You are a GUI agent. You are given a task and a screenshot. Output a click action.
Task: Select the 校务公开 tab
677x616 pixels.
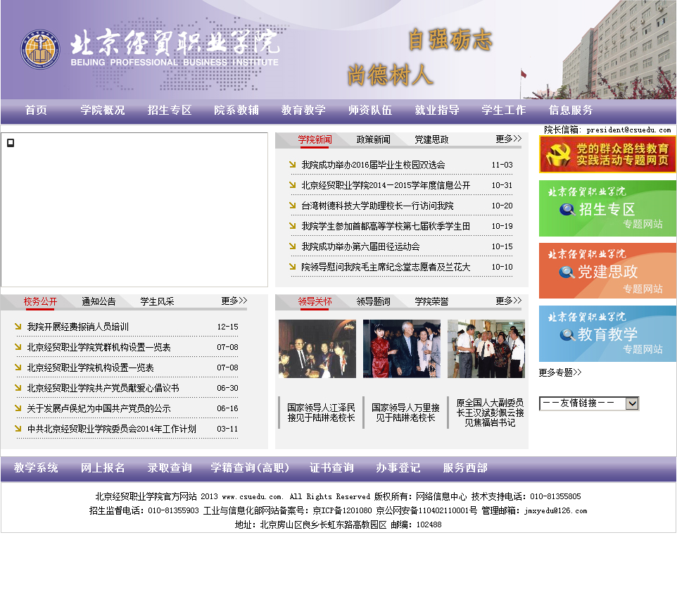[40, 301]
